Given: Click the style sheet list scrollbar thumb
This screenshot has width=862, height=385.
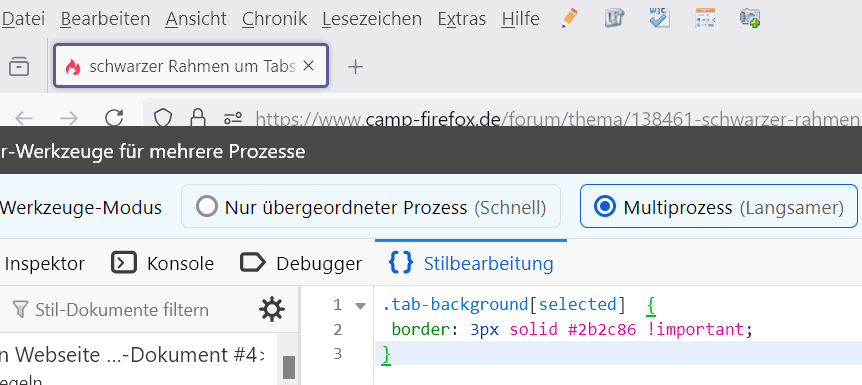Looking at the screenshot, I should pyautogui.click(x=289, y=367).
